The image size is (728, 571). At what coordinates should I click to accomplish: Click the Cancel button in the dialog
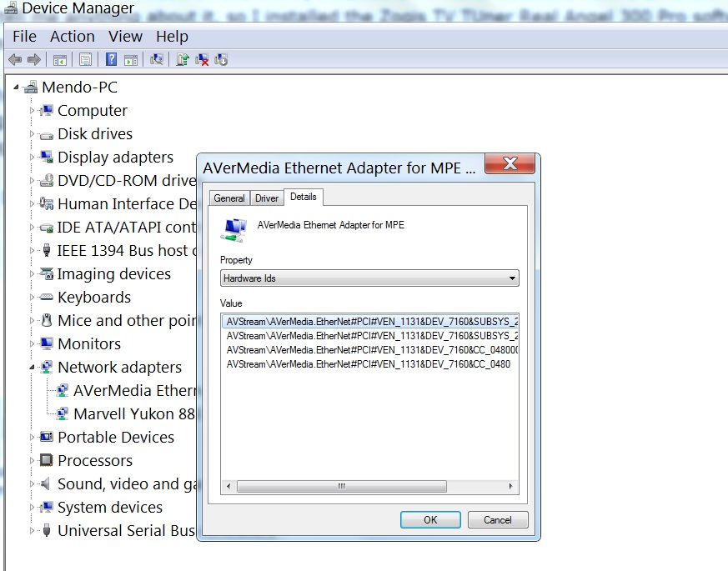[x=498, y=519]
